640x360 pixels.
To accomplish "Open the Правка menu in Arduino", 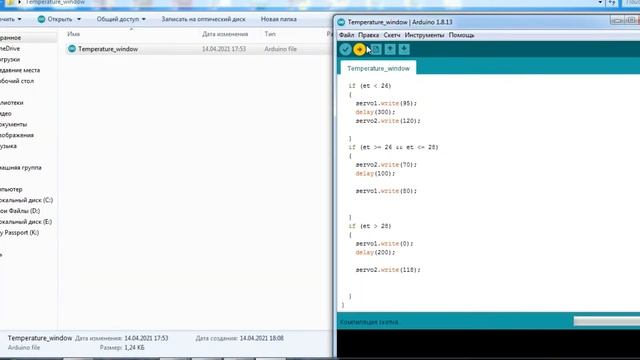I will point(369,35).
